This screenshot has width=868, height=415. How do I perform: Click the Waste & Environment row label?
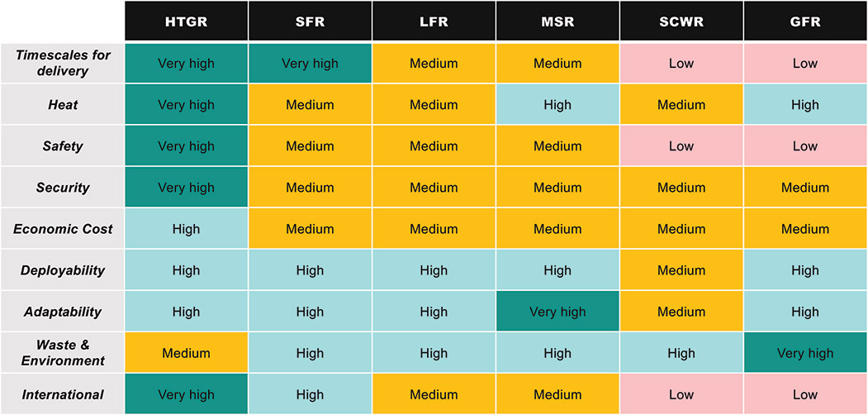pyautogui.click(x=63, y=353)
